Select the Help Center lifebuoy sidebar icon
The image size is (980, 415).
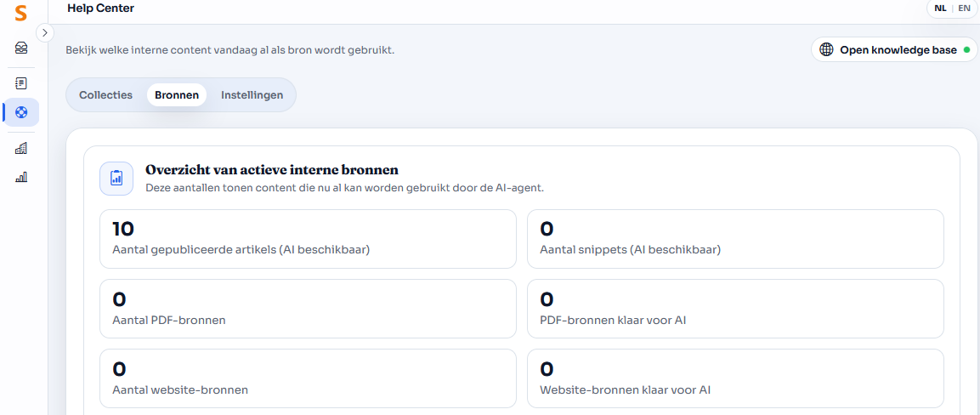(21, 112)
